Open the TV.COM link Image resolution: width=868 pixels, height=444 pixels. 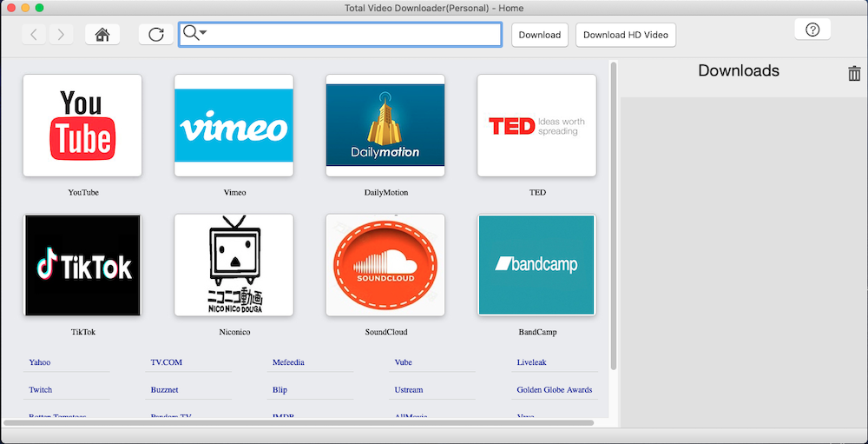(x=166, y=362)
